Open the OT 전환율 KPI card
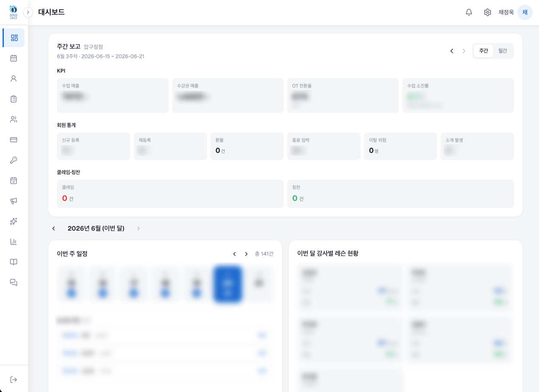The image size is (539, 392). [343, 96]
